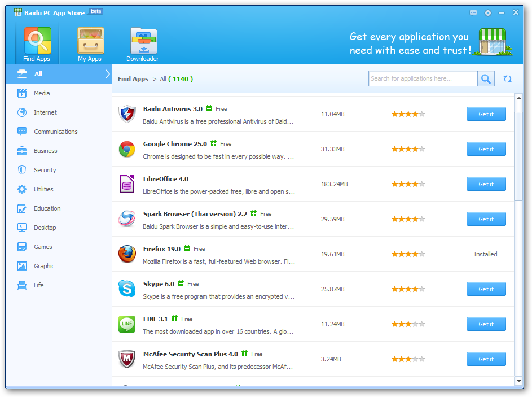The height and width of the screenshot is (397, 532).
Task: Get McAfee Security Scan Plus
Action: pos(486,359)
